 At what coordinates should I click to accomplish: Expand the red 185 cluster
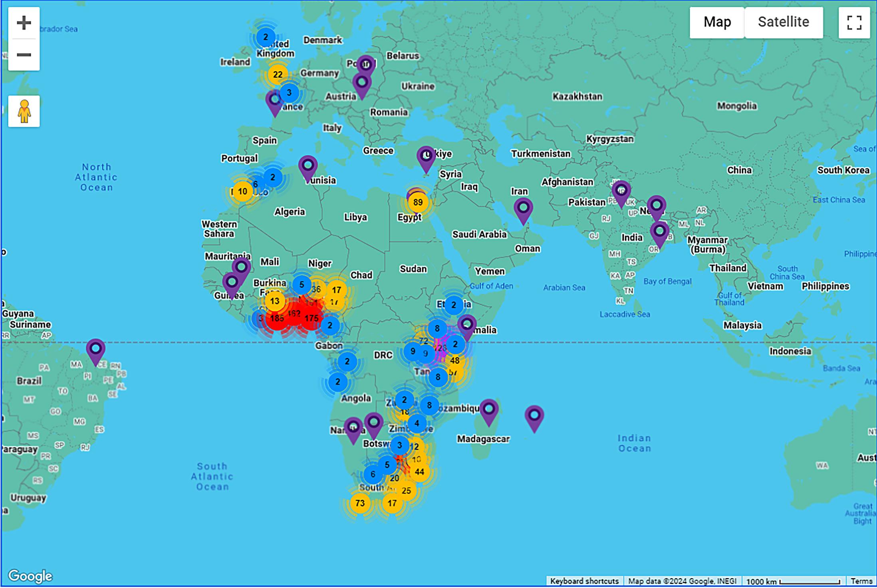point(276,318)
